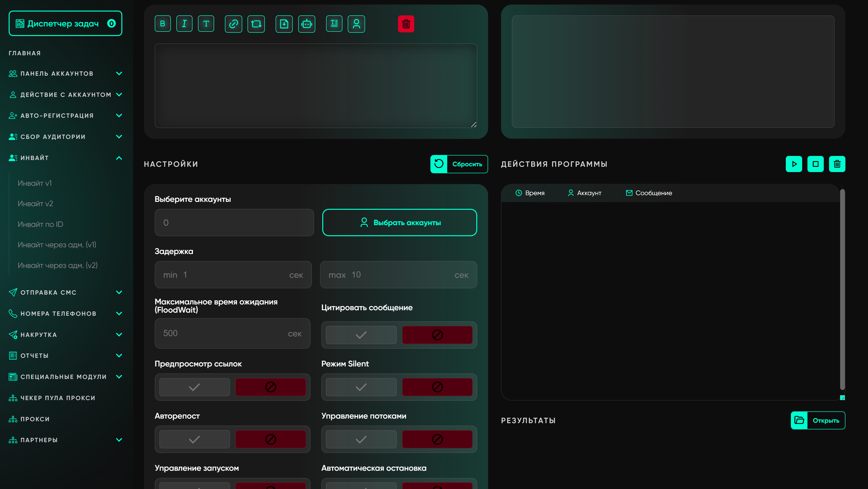868x489 pixels.
Task: Click the user icon in editor toolbar
Action: tap(356, 24)
